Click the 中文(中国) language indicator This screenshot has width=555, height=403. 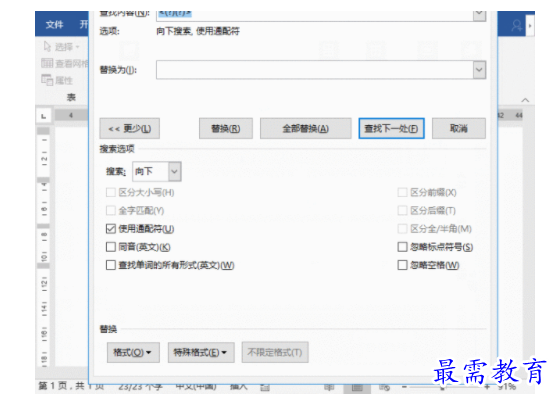coord(196,386)
